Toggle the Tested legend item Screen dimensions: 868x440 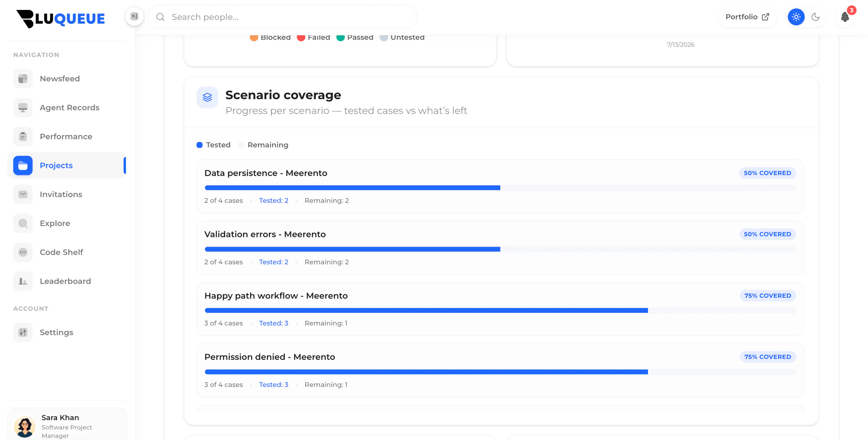tap(214, 145)
